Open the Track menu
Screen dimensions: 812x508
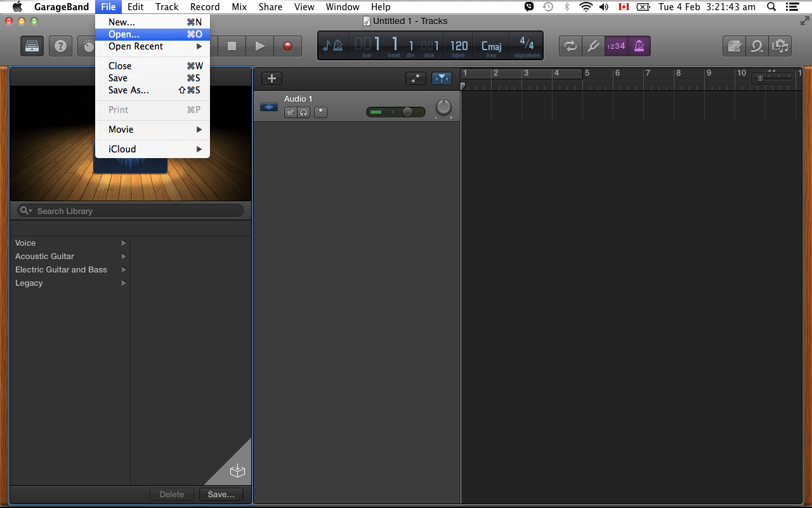[x=167, y=7]
